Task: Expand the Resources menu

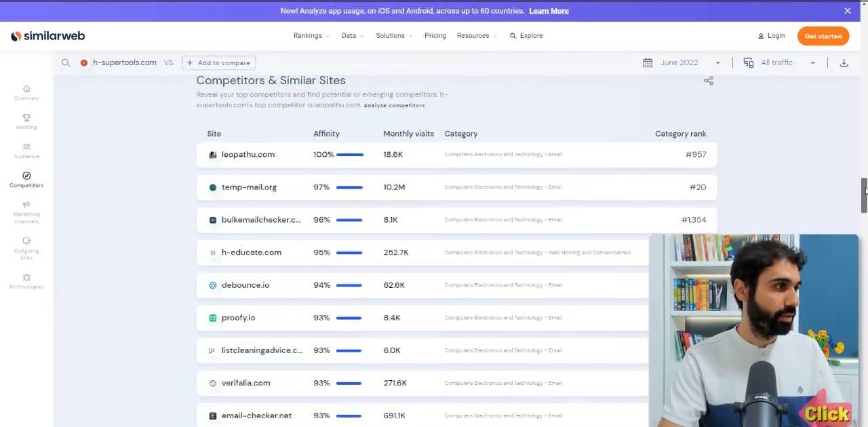Action: click(x=477, y=36)
